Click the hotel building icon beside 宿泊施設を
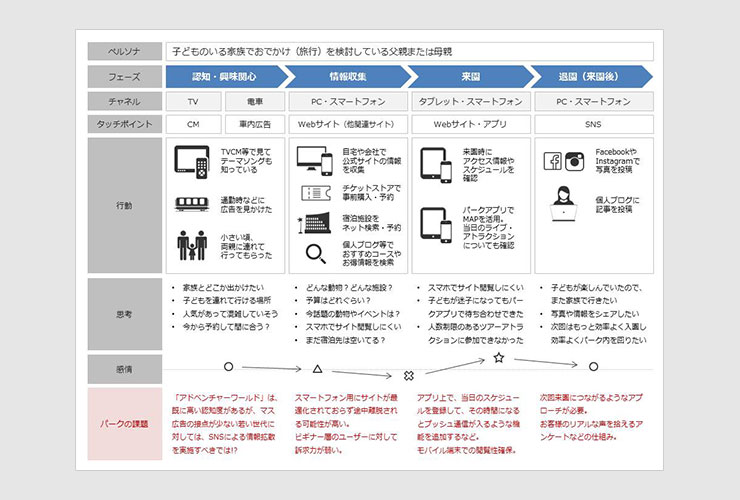 point(315,223)
